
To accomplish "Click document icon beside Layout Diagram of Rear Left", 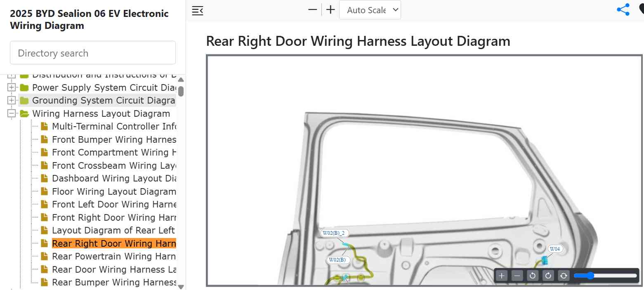I will (x=45, y=230).
